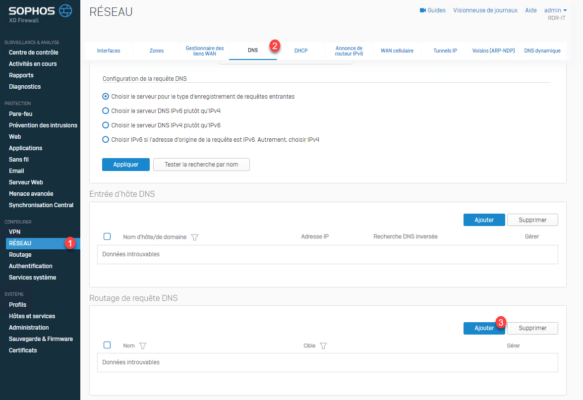The height and width of the screenshot is (400, 583).
Task: Open Gestionnaire des liens WAN tab
Action: [204, 51]
